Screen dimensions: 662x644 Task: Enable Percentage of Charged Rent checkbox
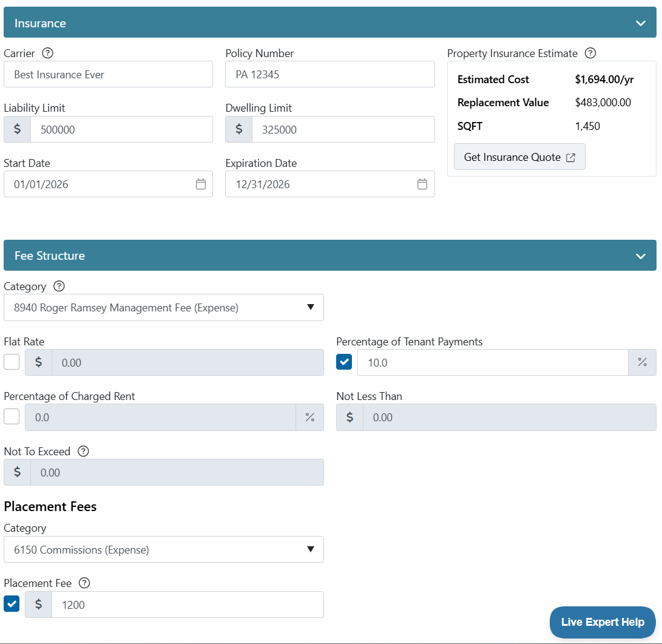(12, 417)
